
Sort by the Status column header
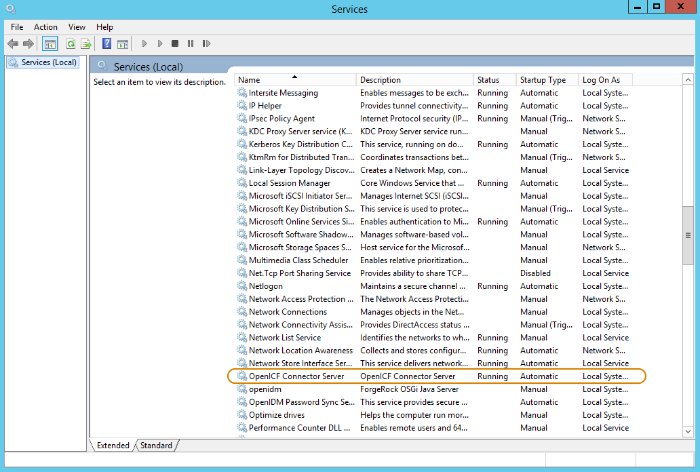[x=494, y=80]
